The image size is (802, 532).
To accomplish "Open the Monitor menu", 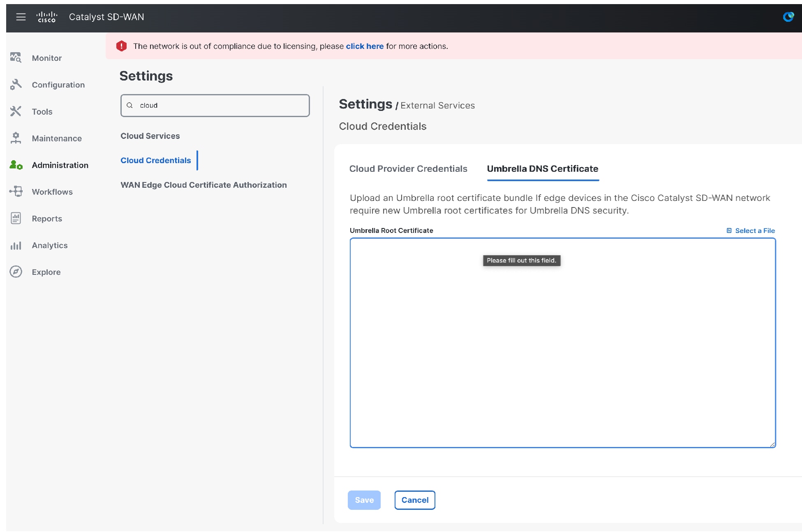I will pos(47,58).
